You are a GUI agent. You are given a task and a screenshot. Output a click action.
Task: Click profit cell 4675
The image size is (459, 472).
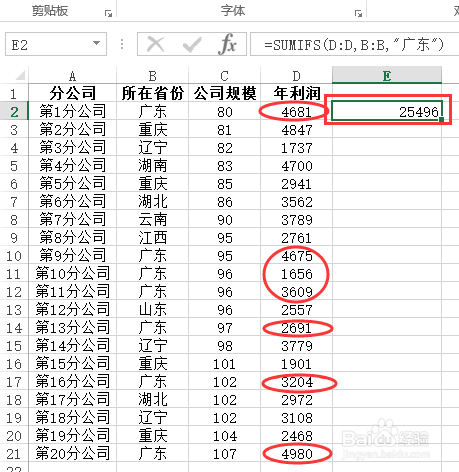coord(296,255)
